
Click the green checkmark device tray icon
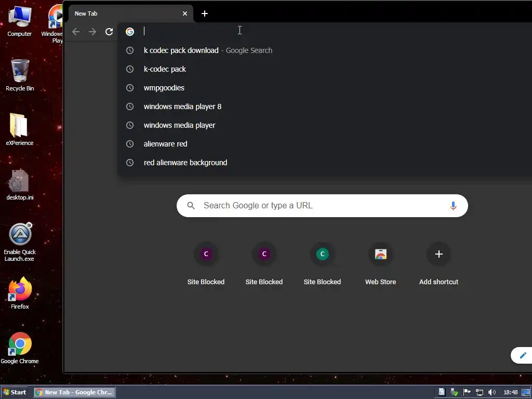click(x=454, y=392)
